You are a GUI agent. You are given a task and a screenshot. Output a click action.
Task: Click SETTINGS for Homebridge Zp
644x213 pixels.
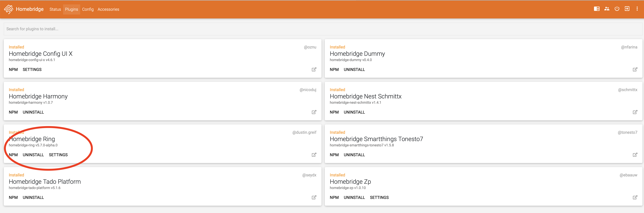coord(379,197)
